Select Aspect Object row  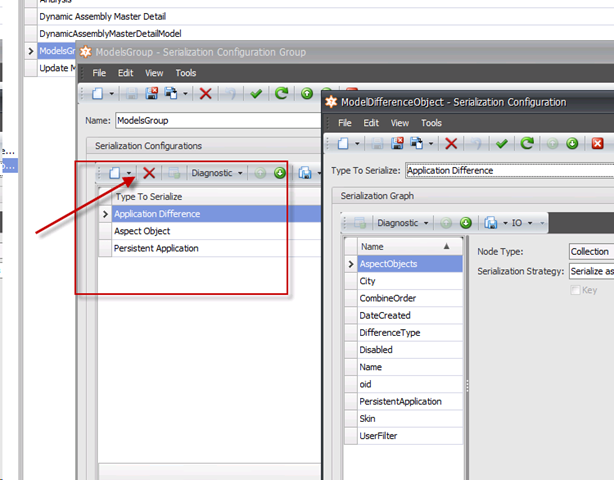click(x=210, y=231)
